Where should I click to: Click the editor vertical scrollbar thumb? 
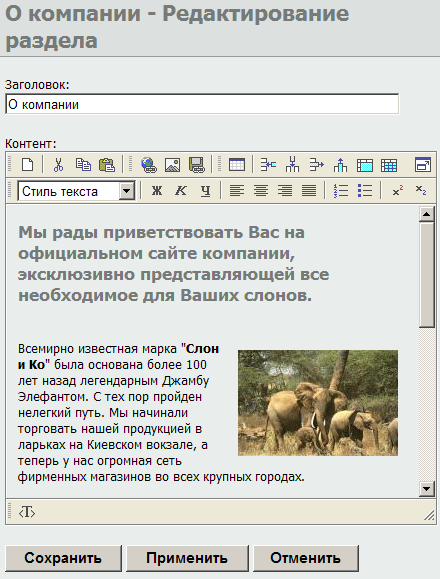click(427, 274)
